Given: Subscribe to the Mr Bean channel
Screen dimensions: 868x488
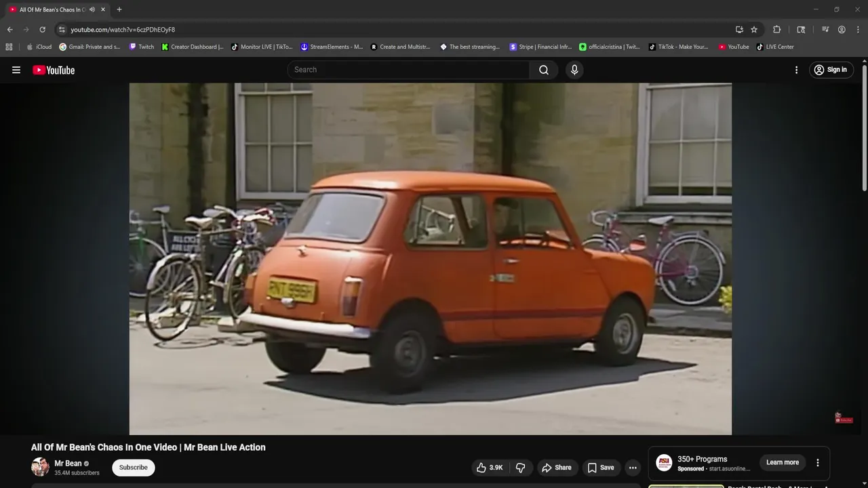Looking at the screenshot, I should 134,468.
